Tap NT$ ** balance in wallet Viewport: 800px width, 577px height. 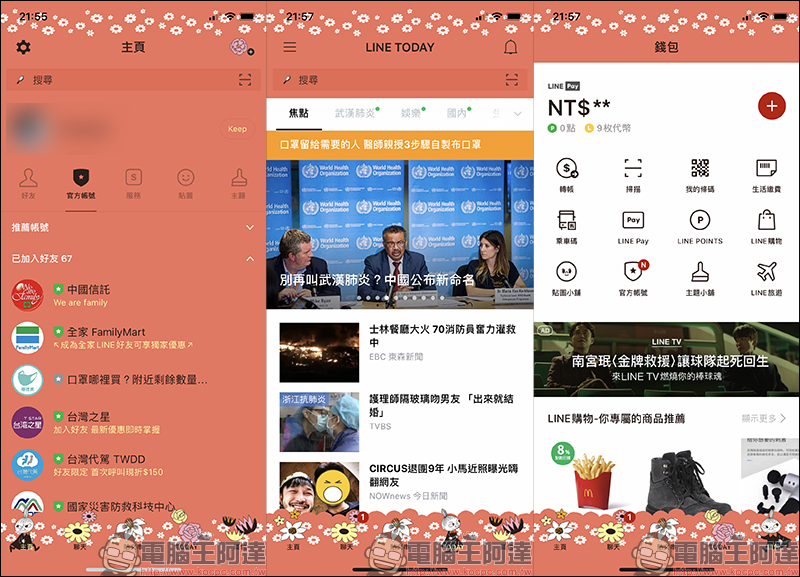point(579,108)
